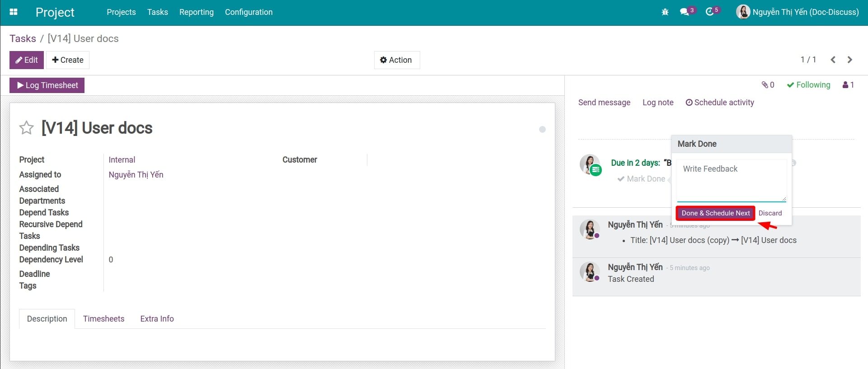
Task: Go to the next record arrow
Action: [x=850, y=60]
